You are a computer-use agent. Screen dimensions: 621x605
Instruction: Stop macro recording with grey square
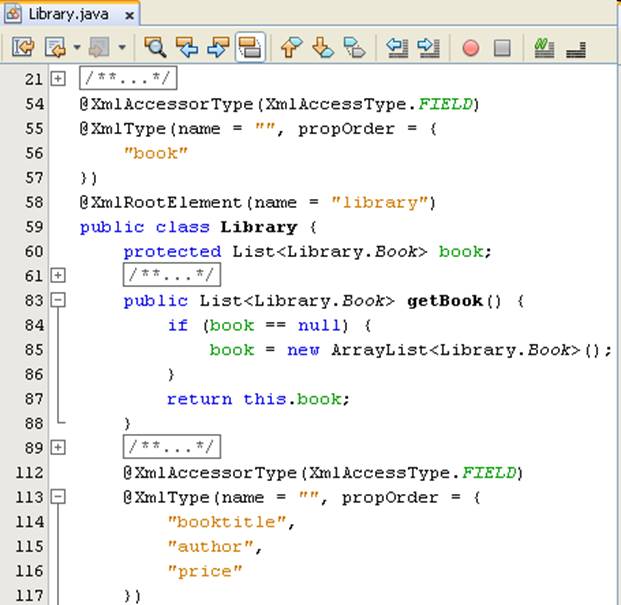(502, 48)
